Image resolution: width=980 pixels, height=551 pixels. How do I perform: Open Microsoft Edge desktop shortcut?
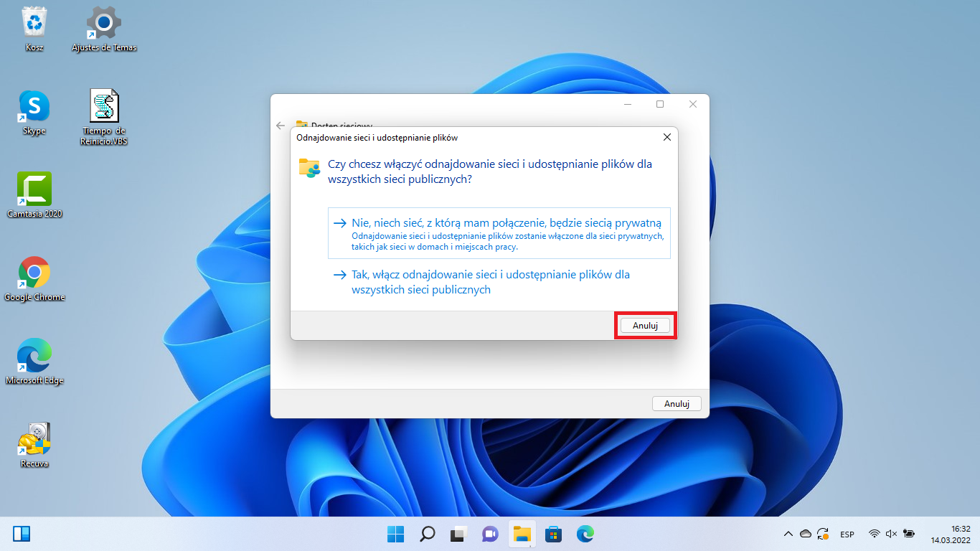34,362
